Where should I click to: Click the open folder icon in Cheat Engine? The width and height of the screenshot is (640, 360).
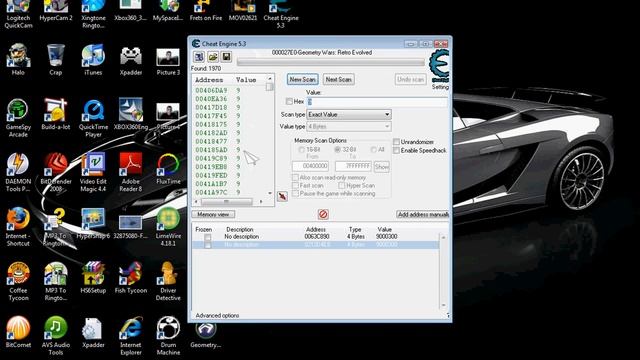[x=213, y=57]
